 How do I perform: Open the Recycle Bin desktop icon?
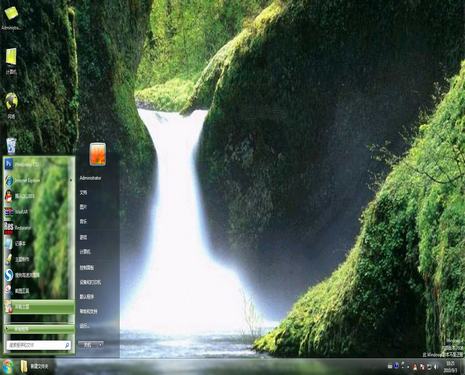click(x=11, y=146)
